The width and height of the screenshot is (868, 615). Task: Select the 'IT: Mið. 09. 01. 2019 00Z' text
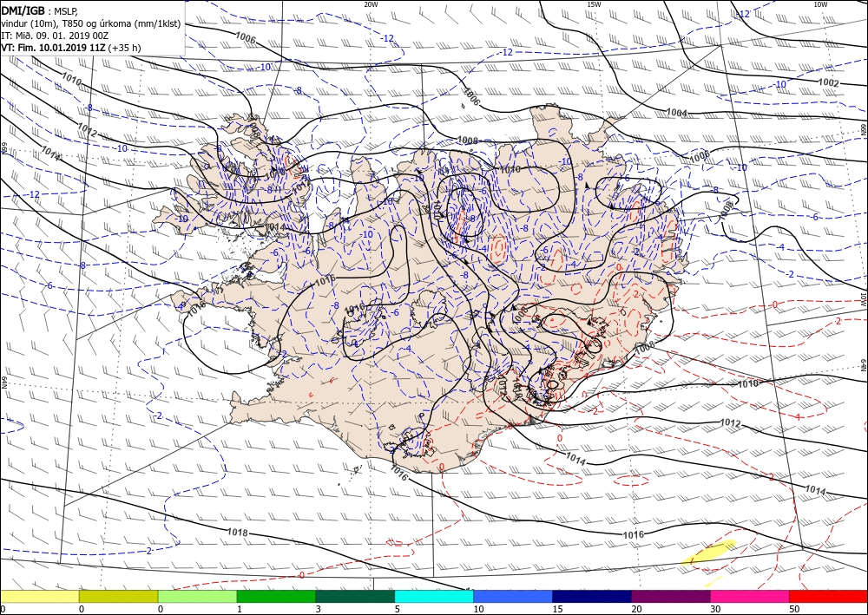tap(54, 36)
